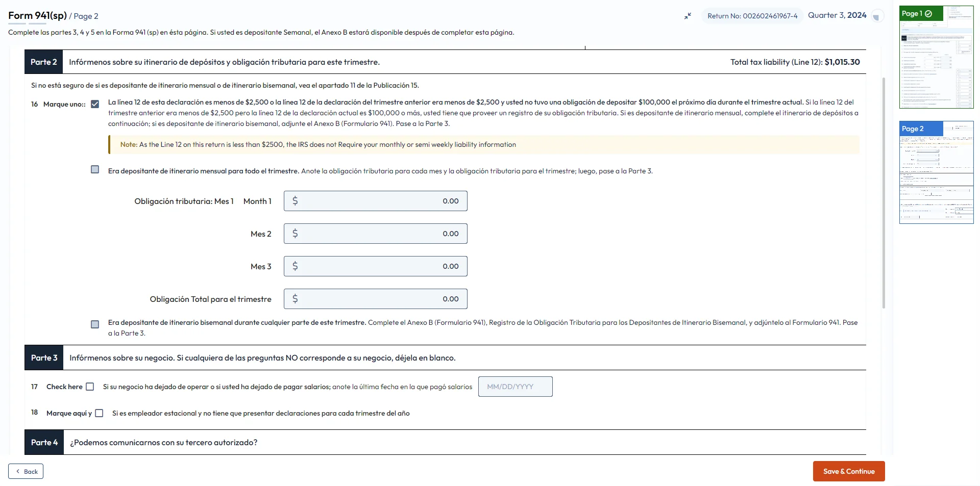Click the collapse view arrows icon
This screenshot has width=980, height=486.
coord(688,16)
